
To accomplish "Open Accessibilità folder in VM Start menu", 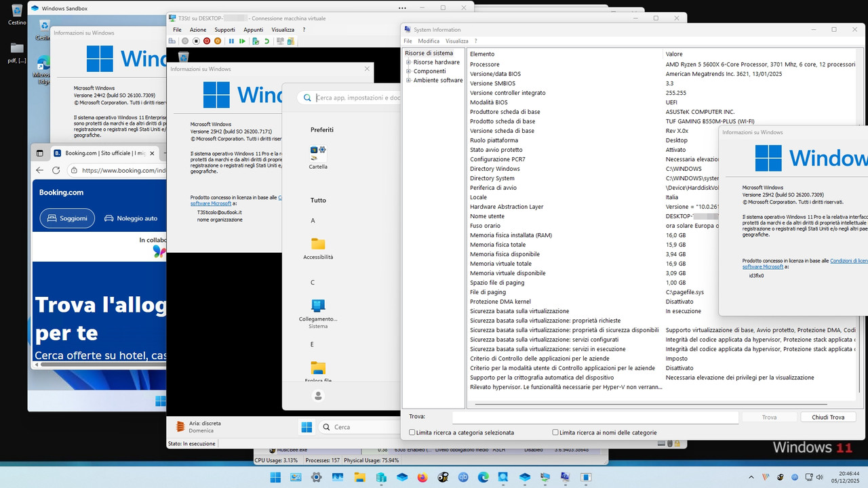I will [318, 248].
